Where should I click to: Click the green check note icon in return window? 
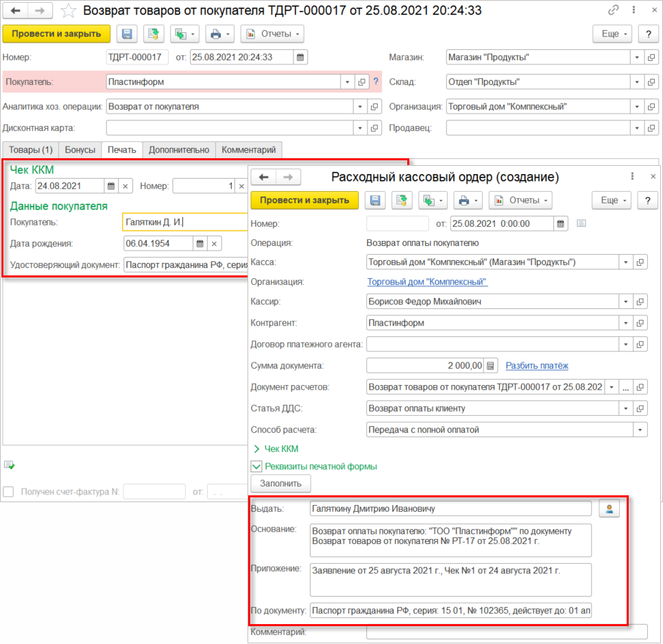click(10, 465)
